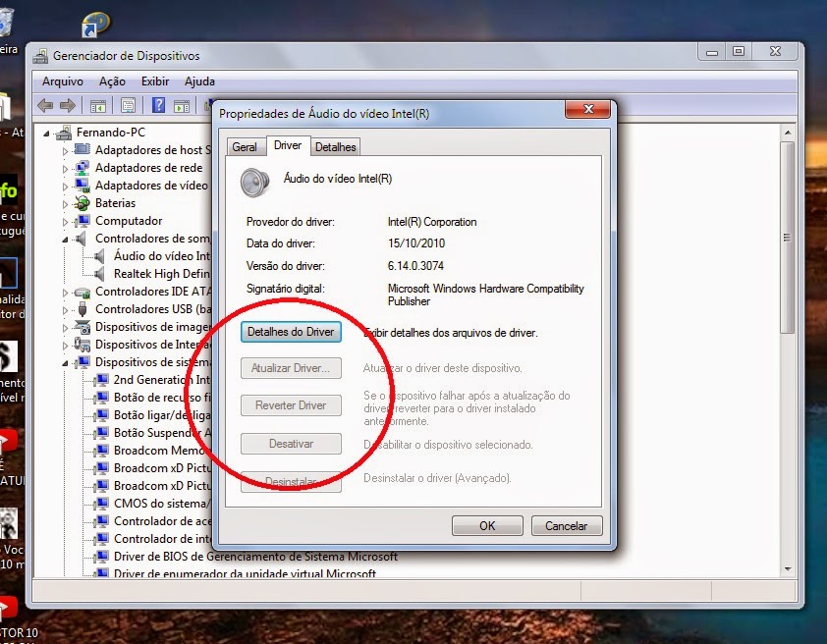Click the device tree scrollbar down arrow

pos(788,569)
